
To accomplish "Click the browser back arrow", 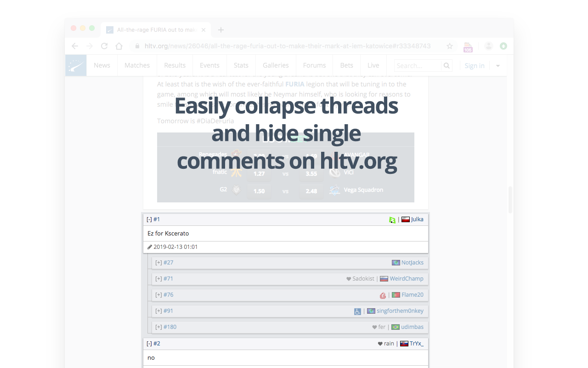I will coord(75,46).
